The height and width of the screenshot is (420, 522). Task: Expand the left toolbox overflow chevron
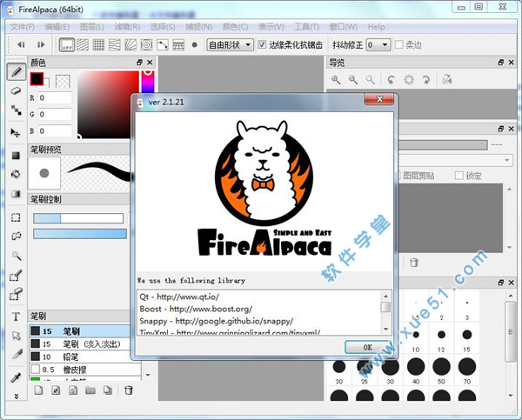[16, 396]
